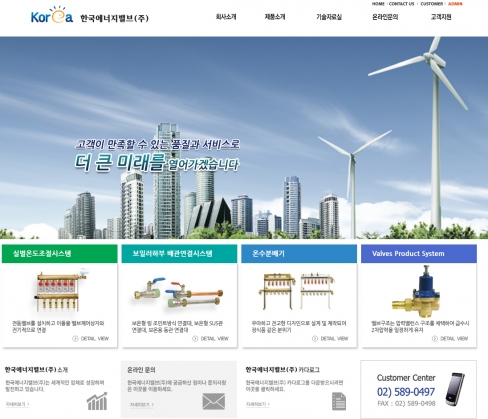Click 자세히보기 under 온라인 문의
Screen dimensions: 488x419
pos(142,405)
